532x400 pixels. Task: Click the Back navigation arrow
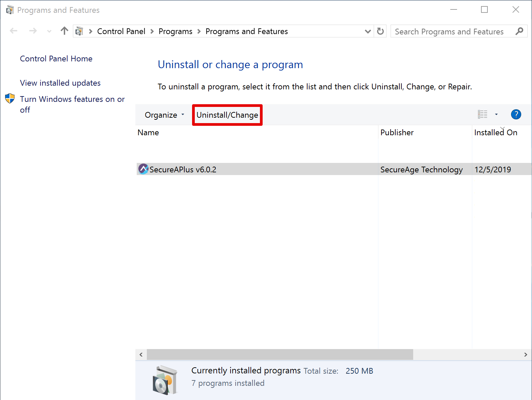point(14,31)
